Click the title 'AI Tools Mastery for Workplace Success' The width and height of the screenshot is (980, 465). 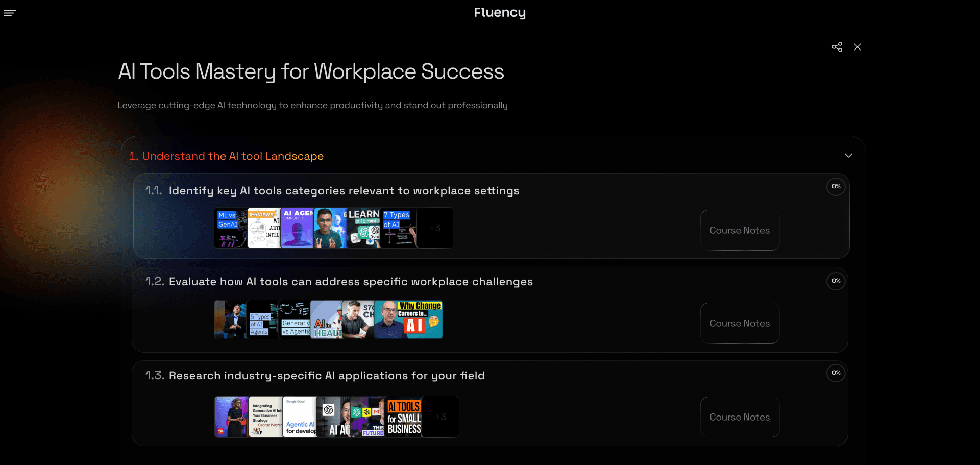point(311,71)
